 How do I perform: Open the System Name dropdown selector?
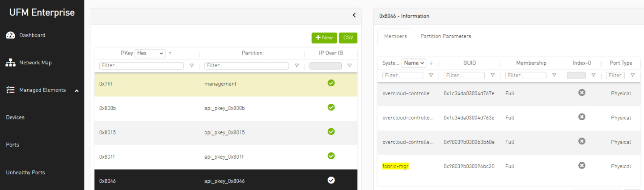[414, 63]
